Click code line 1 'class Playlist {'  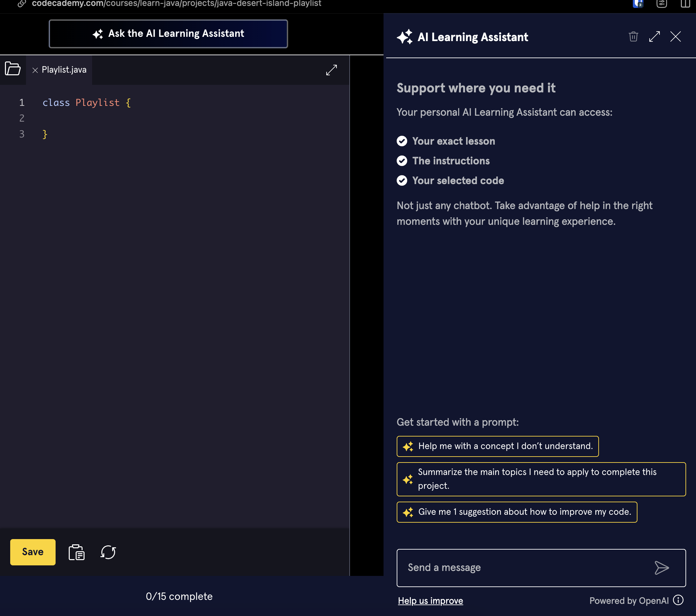pos(87,103)
